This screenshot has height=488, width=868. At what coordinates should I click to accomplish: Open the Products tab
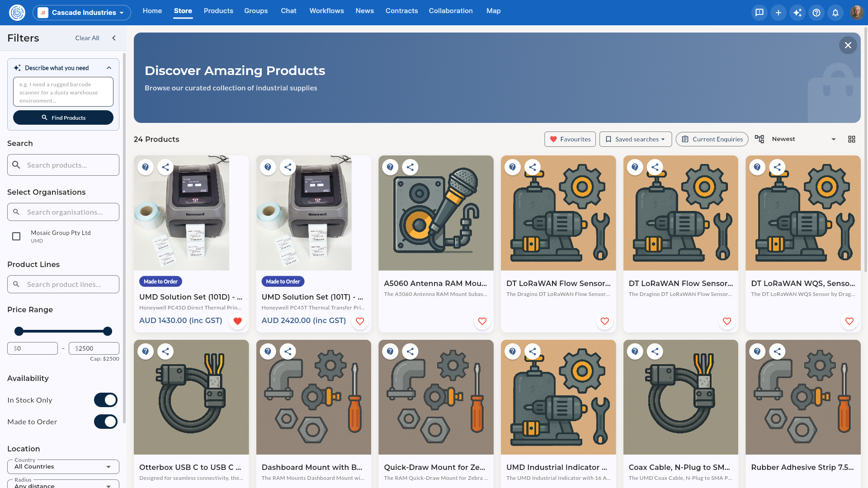click(x=218, y=11)
